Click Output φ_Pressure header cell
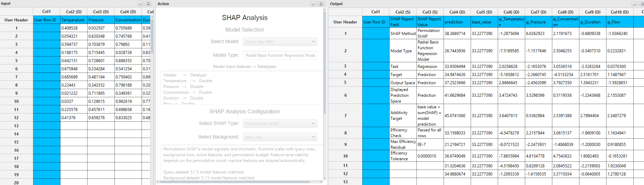 (x=539, y=22)
